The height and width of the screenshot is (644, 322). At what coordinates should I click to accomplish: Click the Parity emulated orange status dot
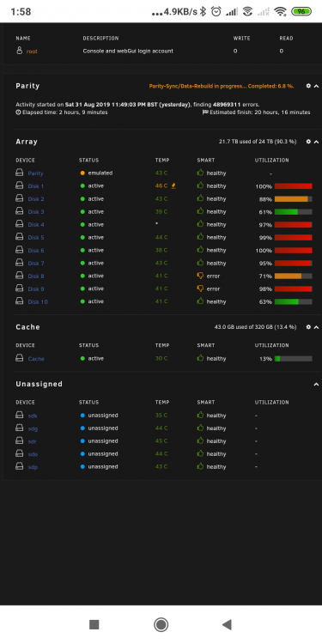[82, 173]
